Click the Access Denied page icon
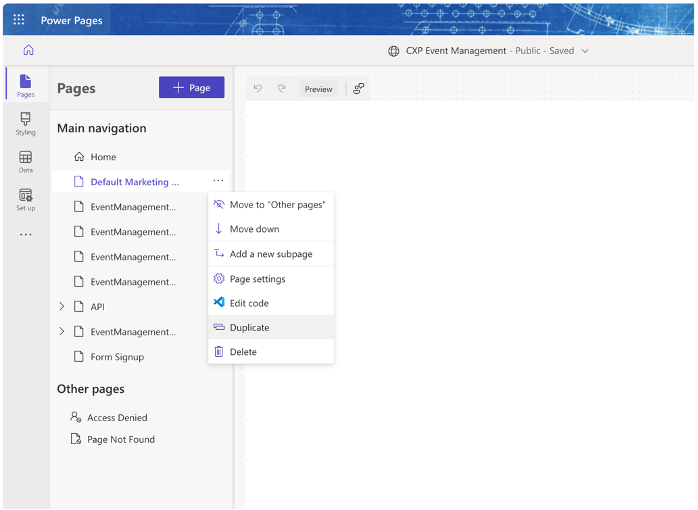The image size is (698, 510). click(x=76, y=417)
